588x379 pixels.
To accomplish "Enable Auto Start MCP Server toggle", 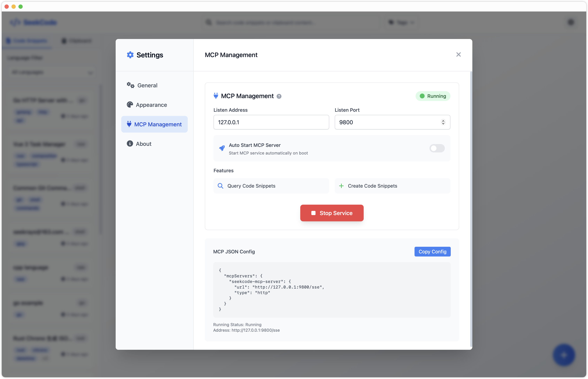I will click(437, 148).
